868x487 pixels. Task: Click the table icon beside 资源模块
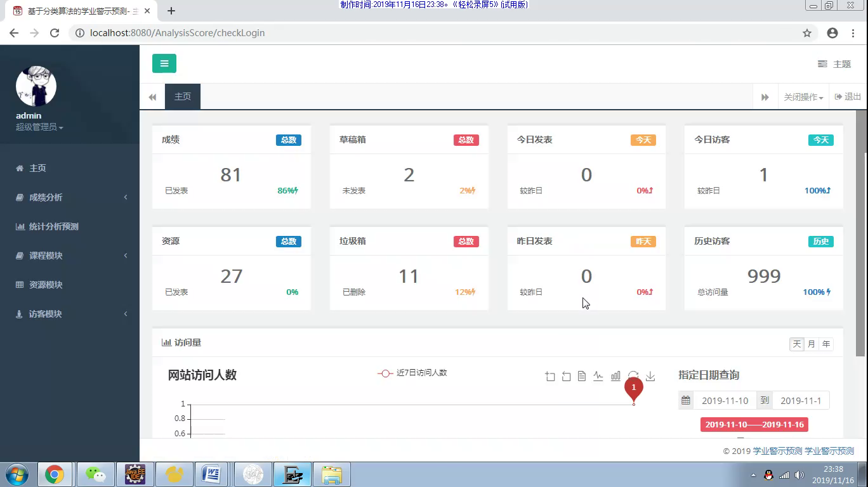pyautogui.click(x=20, y=285)
